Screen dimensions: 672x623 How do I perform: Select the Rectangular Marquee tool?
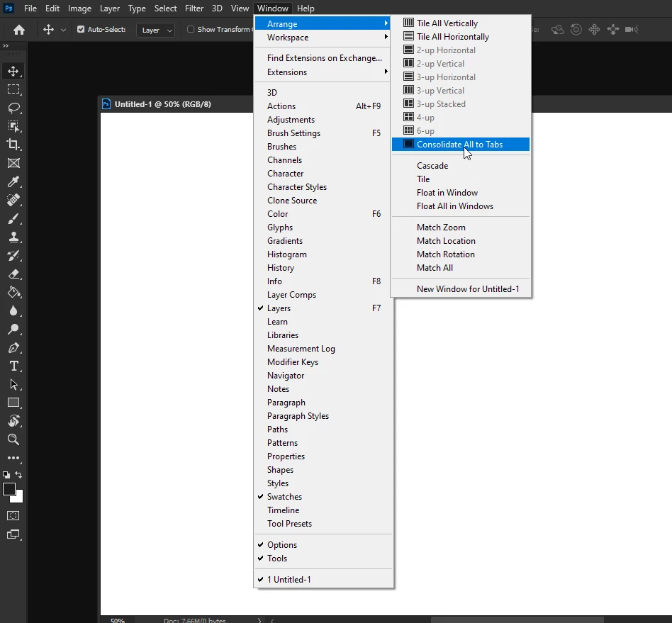pyautogui.click(x=13, y=89)
